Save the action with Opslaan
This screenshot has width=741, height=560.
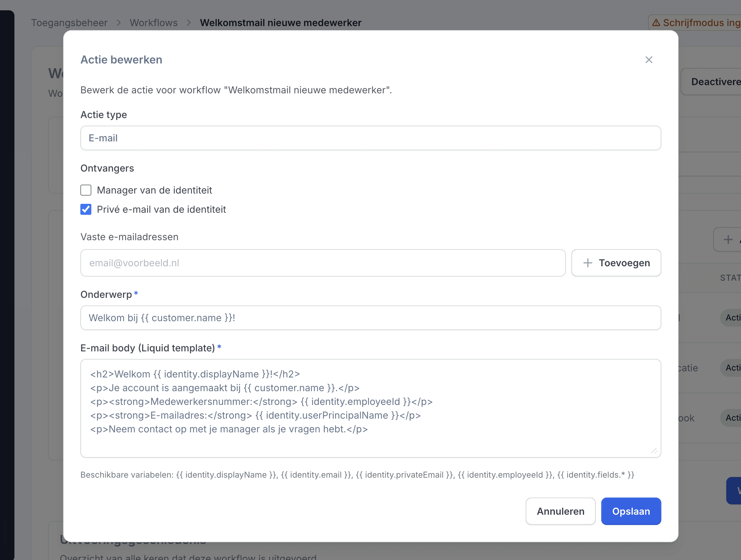click(631, 511)
